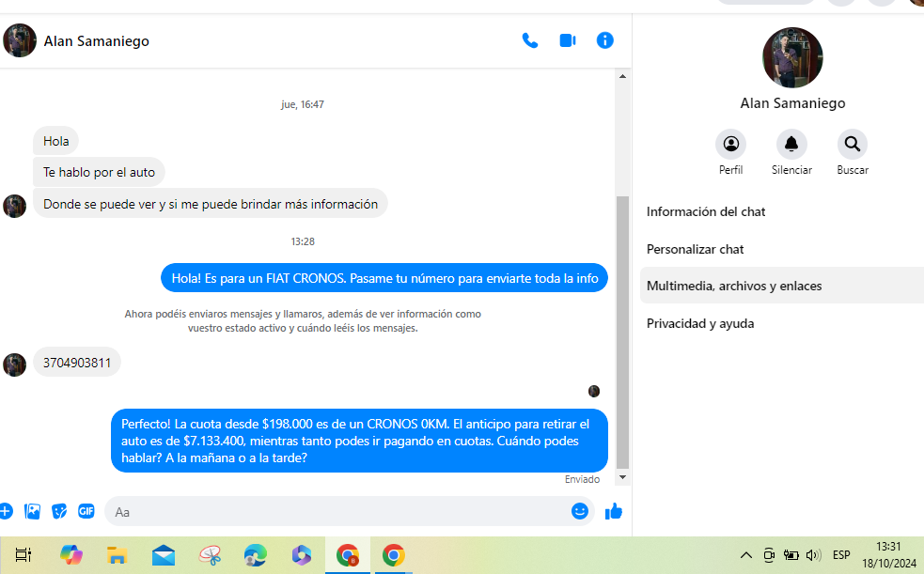The image size is (924, 574).
Task: Open Alan Samaniego header avatar
Action: pyautogui.click(x=20, y=40)
